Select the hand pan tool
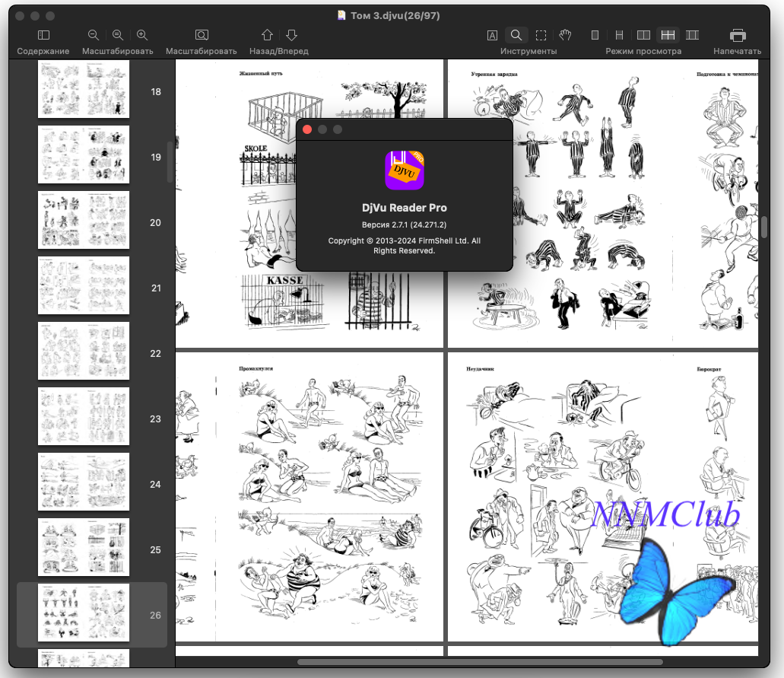This screenshot has width=784, height=678. (x=565, y=35)
